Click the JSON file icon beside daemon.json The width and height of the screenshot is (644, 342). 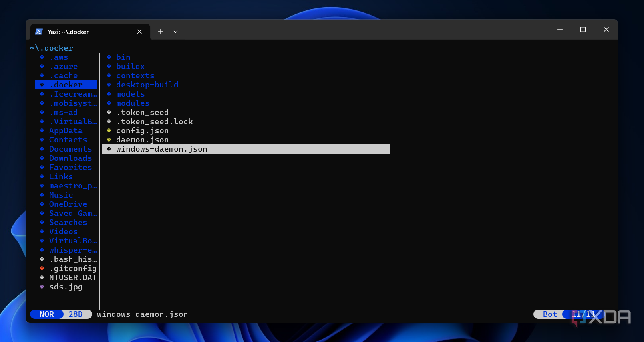109,140
